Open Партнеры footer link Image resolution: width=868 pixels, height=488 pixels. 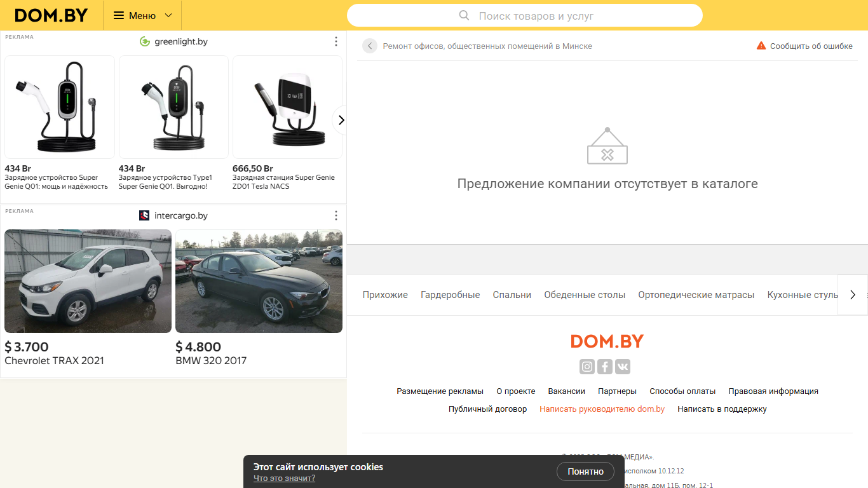tap(618, 391)
